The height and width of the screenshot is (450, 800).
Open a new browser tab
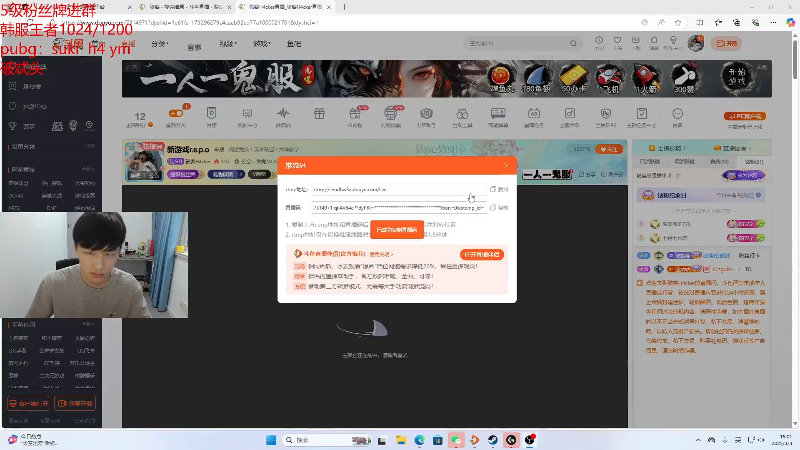pos(344,7)
